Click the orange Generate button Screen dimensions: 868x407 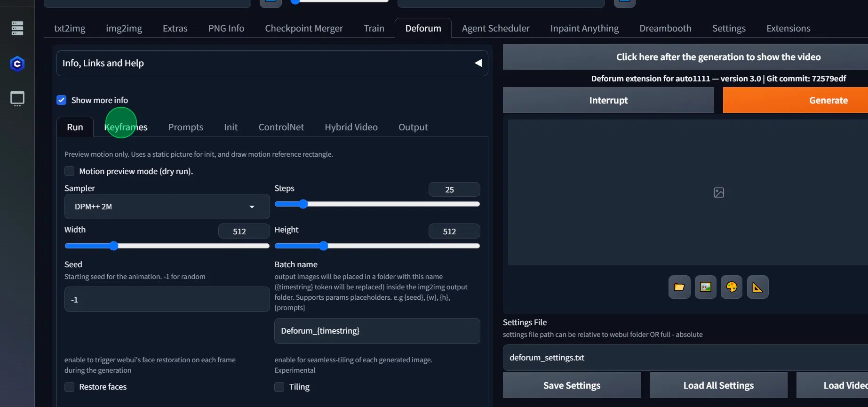(x=796, y=100)
